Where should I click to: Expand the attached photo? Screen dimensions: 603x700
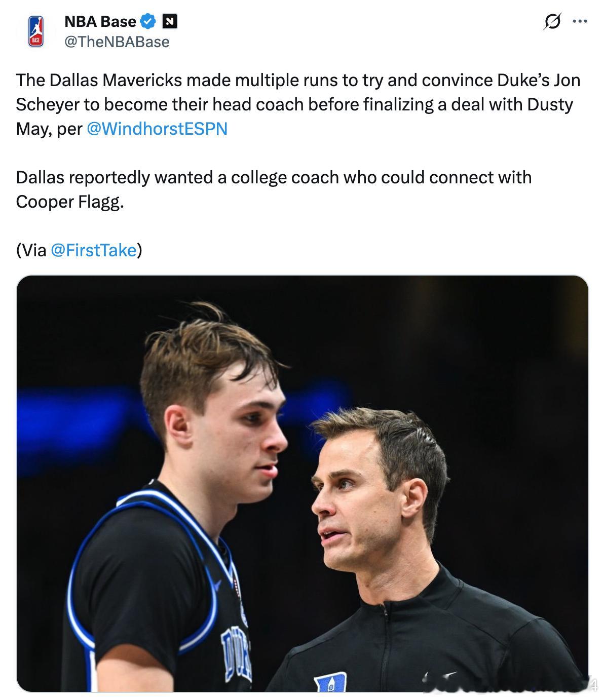[x=302, y=484]
